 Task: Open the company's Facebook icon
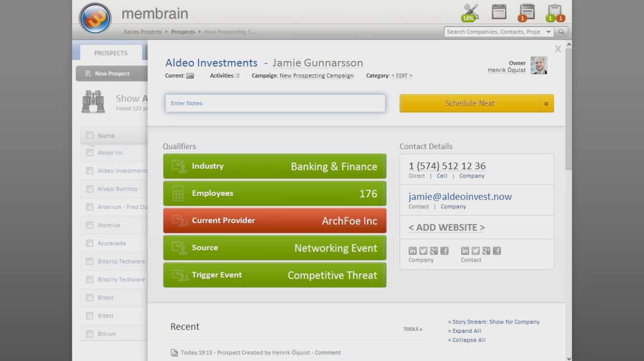pyautogui.click(x=444, y=251)
